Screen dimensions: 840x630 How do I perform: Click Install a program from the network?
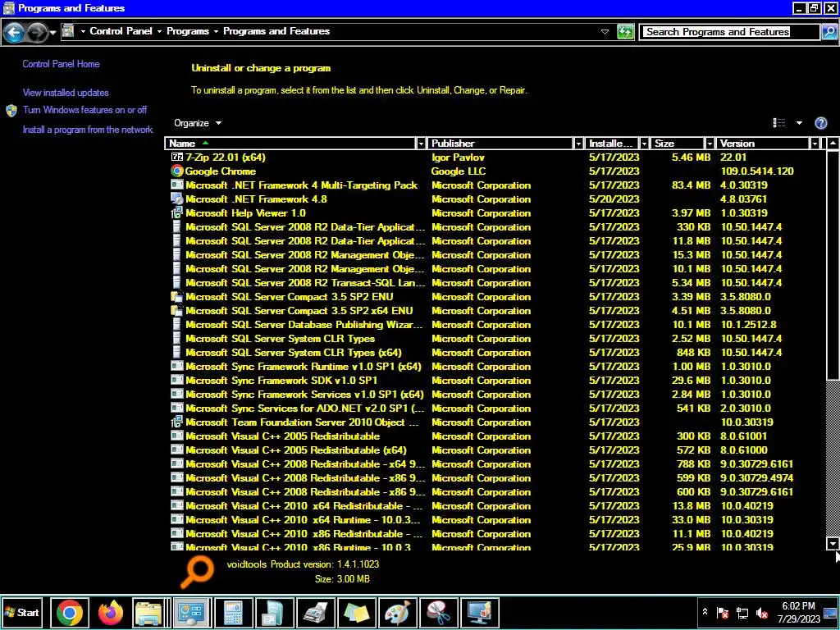(x=88, y=130)
